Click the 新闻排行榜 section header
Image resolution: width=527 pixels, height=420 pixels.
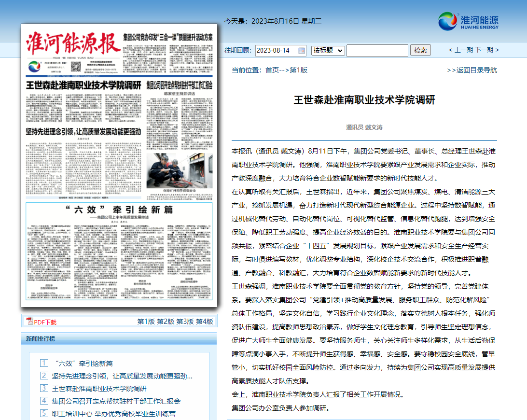(x=41, y=338)
